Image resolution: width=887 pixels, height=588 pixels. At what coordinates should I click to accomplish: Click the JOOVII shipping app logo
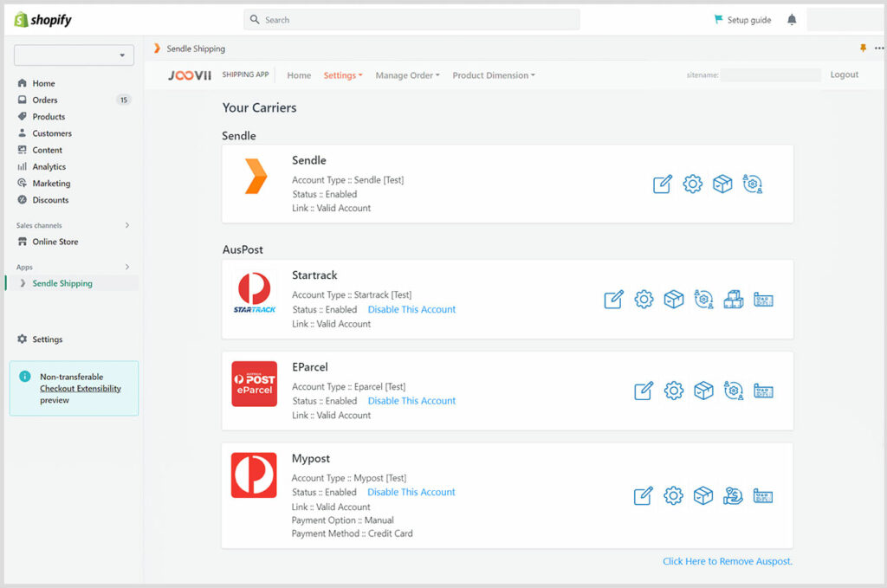(190, 75)
